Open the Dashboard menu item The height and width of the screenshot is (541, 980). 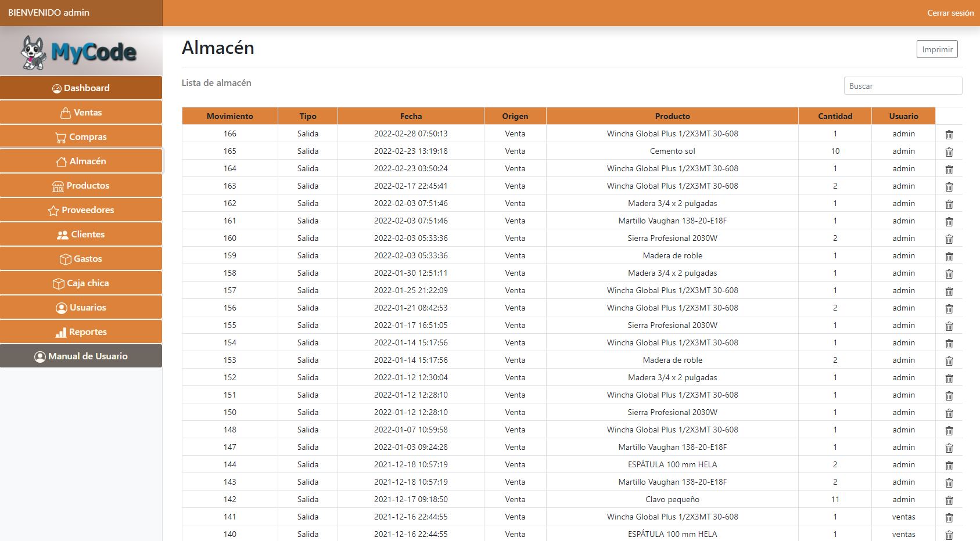coord(81,88)
